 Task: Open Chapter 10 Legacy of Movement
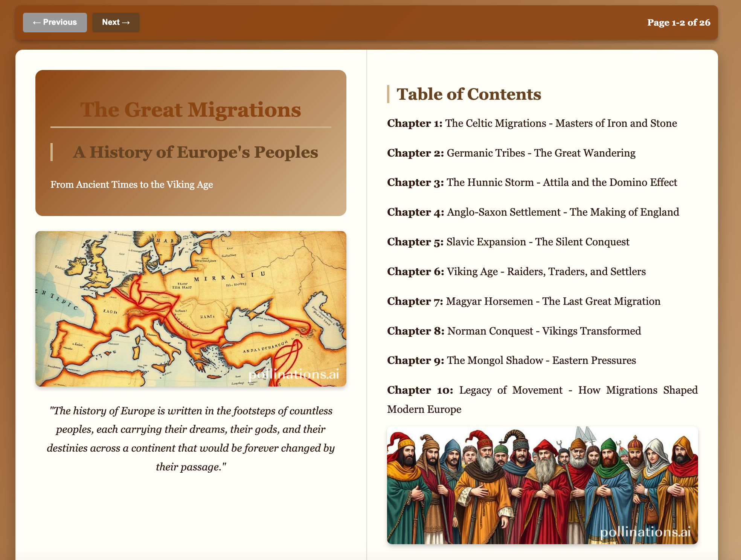[x=542, y=400]
